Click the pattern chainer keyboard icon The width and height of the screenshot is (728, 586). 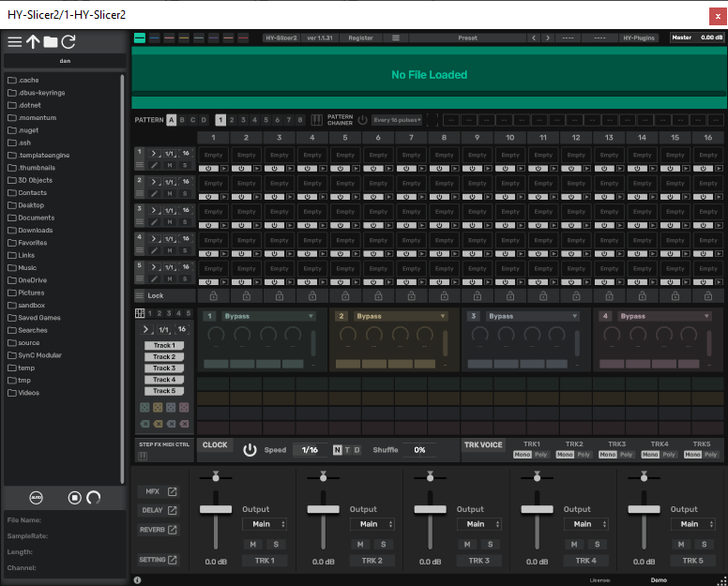click(x=317, y=120)
